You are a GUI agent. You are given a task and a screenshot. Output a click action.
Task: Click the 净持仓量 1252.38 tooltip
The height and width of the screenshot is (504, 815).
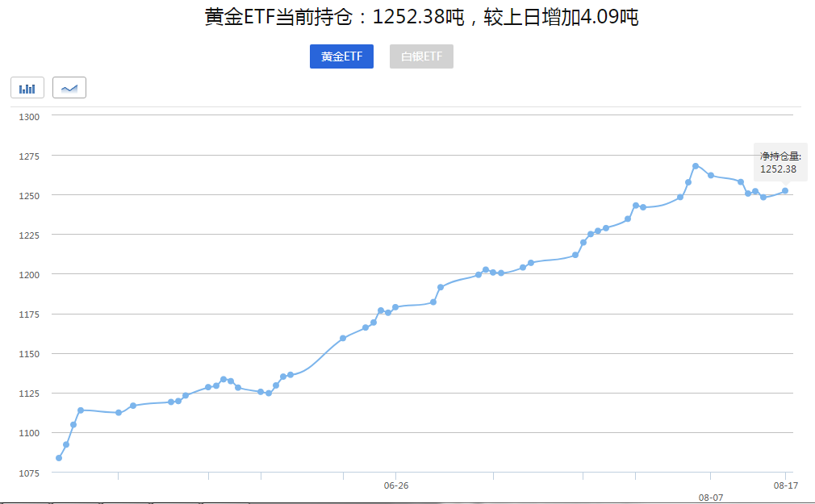click(x=780, y=163)
